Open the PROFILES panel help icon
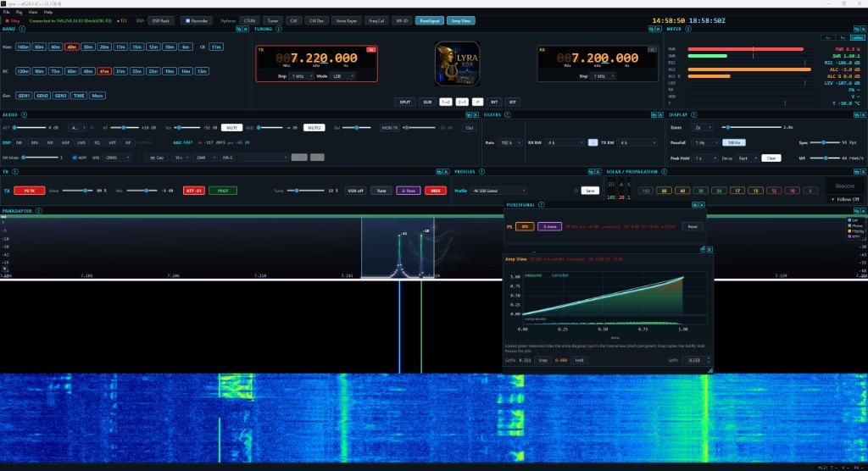Image resolution: width=868 pixels, height=471 pixels. [481, 172]
